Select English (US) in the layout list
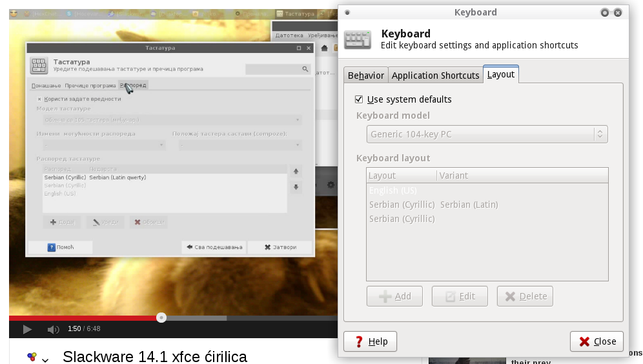Viewport: 643px width, 364px height. click(393, 190)
